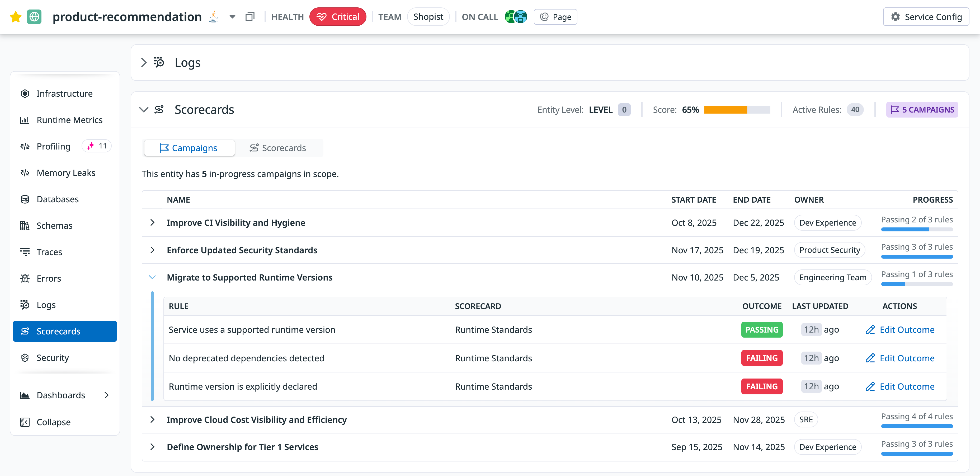Click the 65% score progress bar
980x476 pixels.
737,110
